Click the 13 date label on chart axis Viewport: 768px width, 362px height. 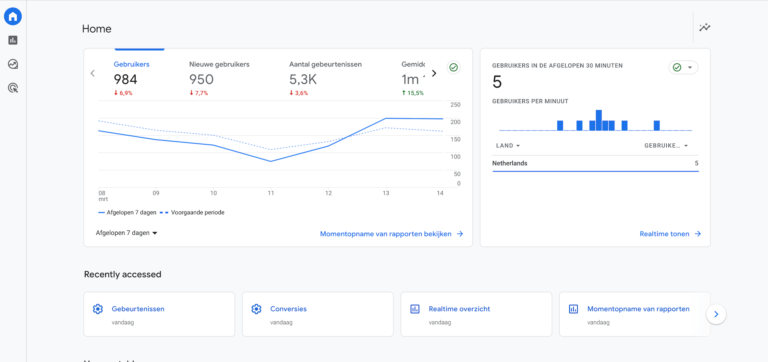[x=386, y=193]
